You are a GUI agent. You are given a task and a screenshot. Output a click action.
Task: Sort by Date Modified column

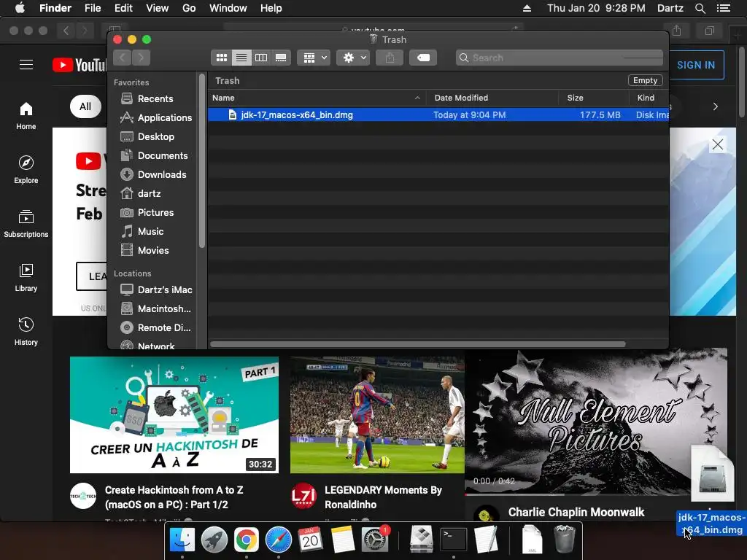click(492, 98)
